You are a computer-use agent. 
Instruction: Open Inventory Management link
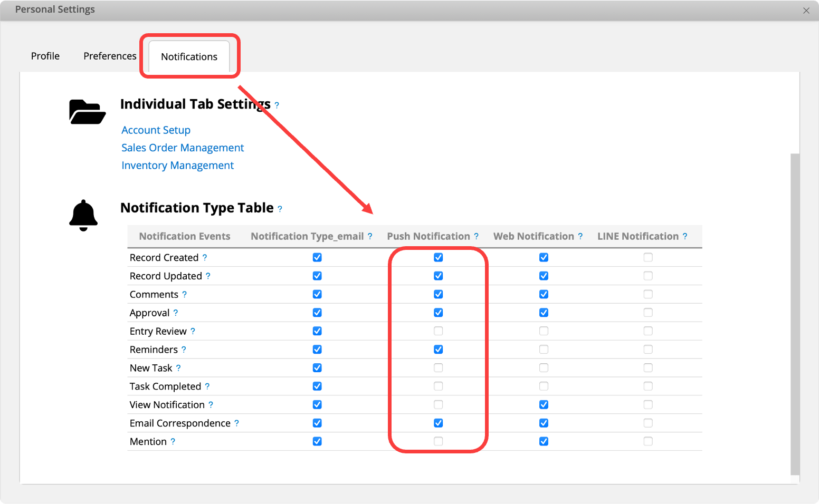point(177,166)
